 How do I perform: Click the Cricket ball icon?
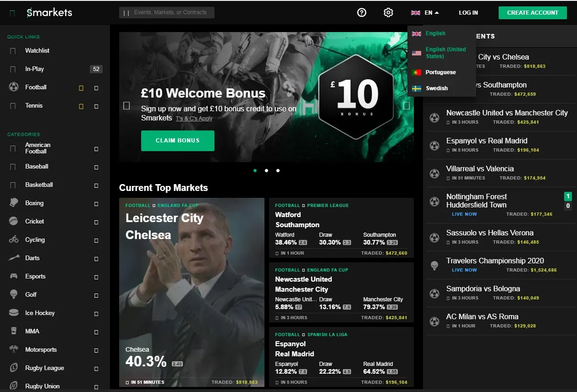point(13,221)
